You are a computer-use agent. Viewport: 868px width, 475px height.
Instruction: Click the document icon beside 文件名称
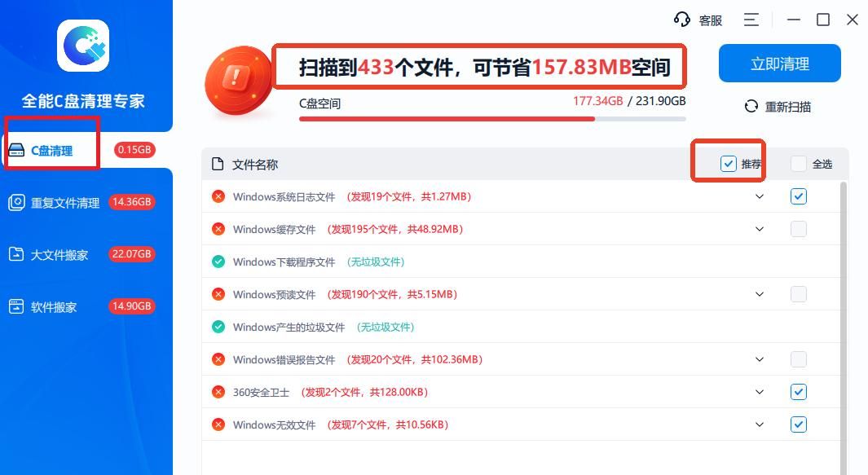(218, 164)
